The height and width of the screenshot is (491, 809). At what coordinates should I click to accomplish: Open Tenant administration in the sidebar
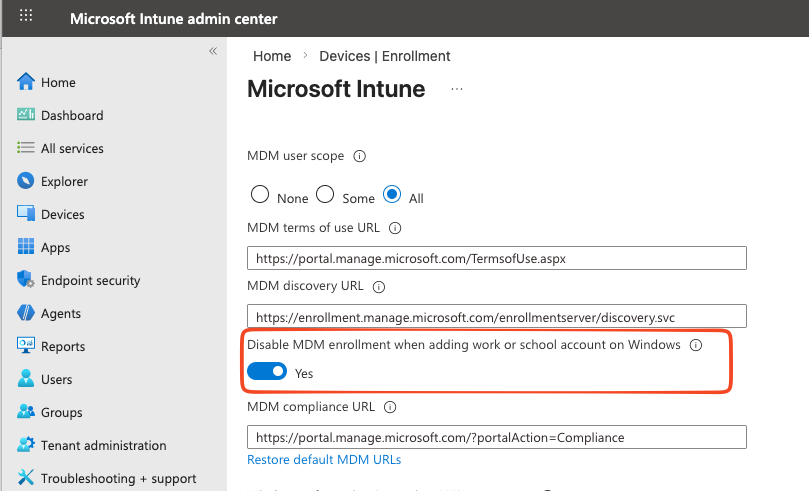(103, 445)
